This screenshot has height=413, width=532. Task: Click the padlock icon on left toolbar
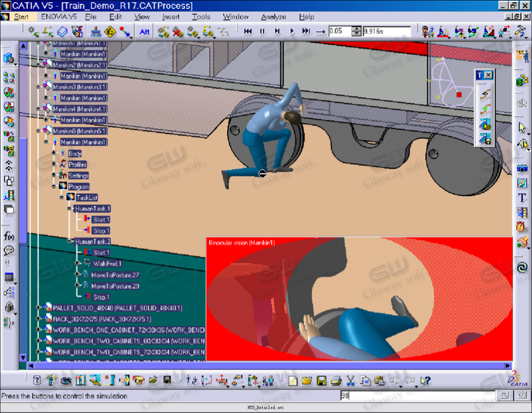pyautogui.click(x=9, y=307)
